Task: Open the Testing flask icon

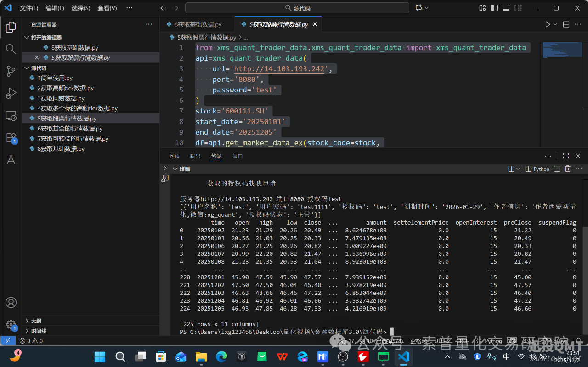Action: click(11, 159)
